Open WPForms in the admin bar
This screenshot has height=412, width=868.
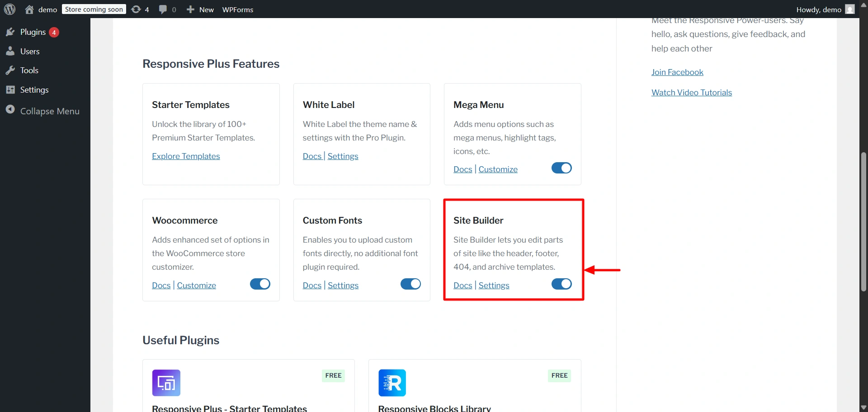pyautogui.click(x=238, y=9)
